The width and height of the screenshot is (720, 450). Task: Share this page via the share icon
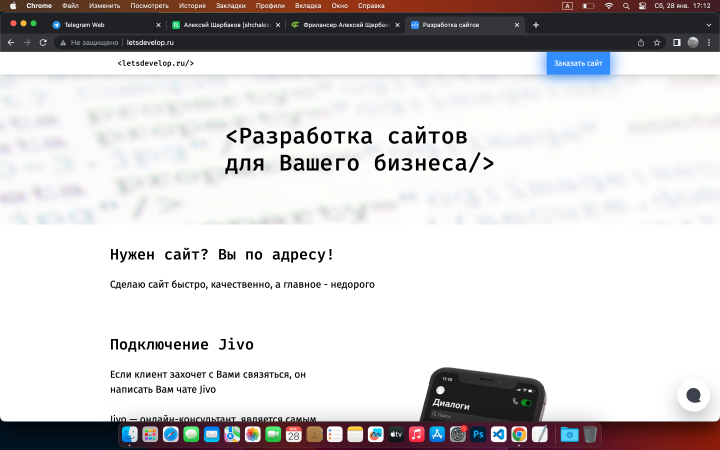click(641, 42)
